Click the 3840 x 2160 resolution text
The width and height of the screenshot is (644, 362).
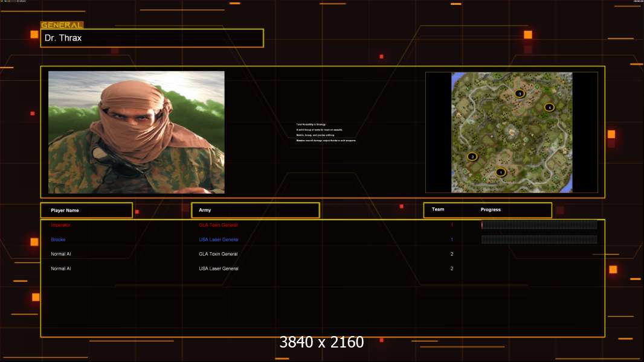pyautogui.click(x=321, y=342)
